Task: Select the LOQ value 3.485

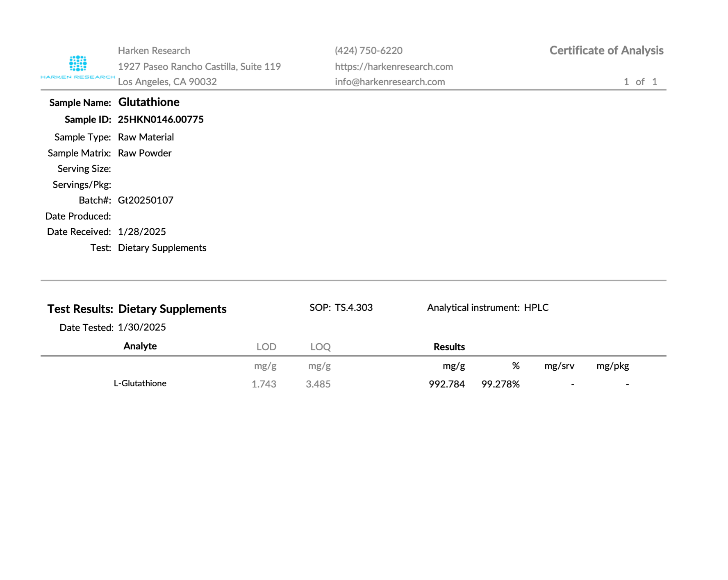Action: pos(318,384)
